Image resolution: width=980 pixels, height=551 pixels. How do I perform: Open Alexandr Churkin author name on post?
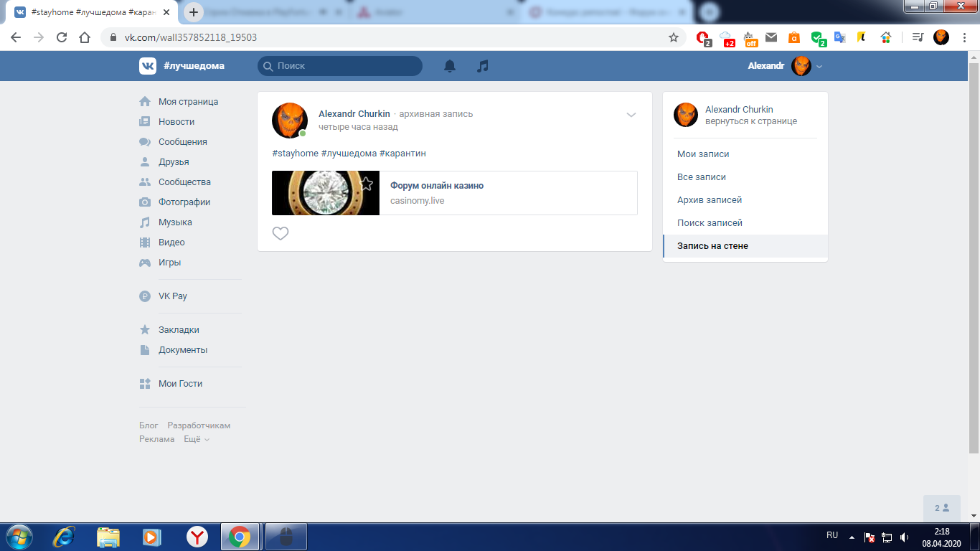point(354,114)
